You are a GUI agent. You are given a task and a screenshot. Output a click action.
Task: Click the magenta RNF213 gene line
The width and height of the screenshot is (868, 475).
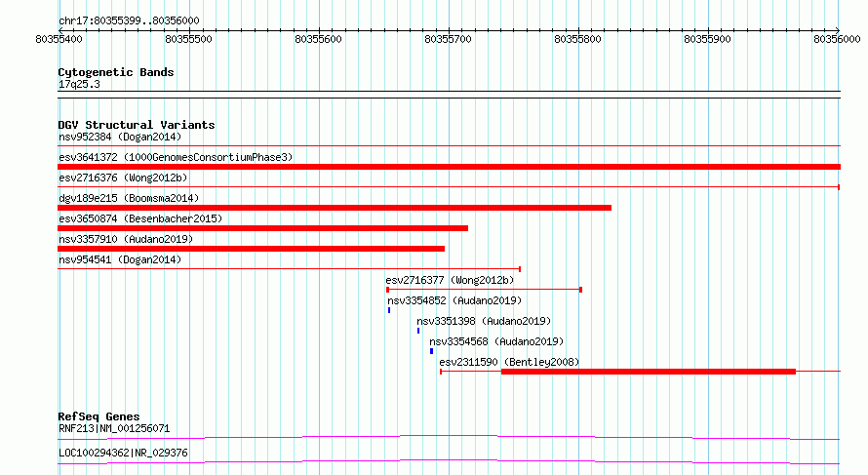pos(449,437)
